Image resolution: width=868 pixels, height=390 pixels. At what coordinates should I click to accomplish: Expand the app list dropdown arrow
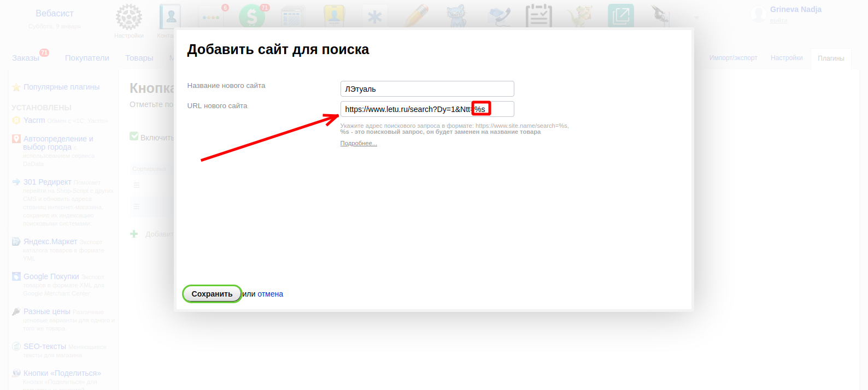[697, 17]
